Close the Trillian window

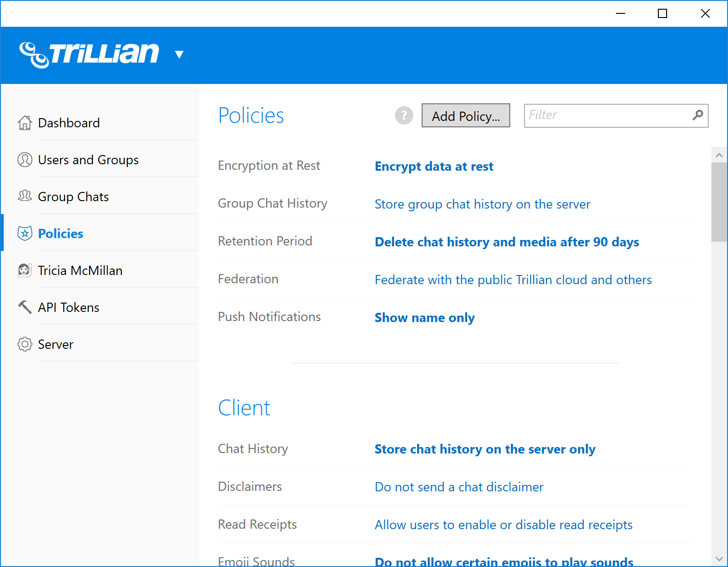(705, 13)
